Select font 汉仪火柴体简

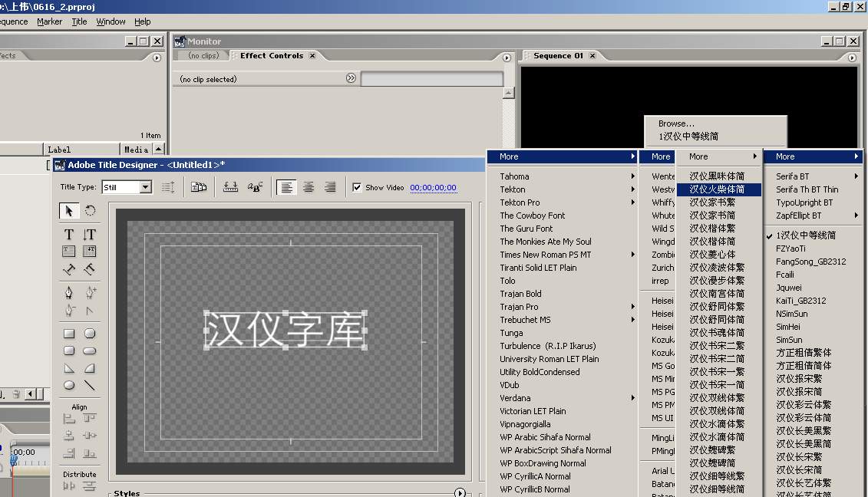[719, 189]
